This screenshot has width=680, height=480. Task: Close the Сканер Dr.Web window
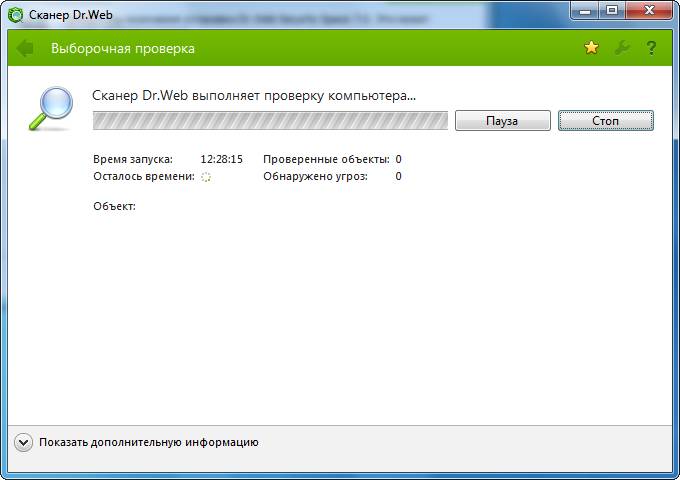(x=649, y=10)
